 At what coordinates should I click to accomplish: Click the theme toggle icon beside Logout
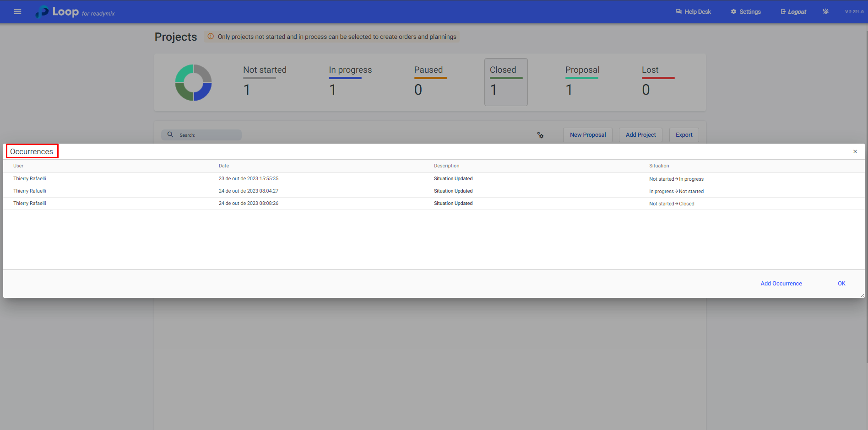point(825,12)
